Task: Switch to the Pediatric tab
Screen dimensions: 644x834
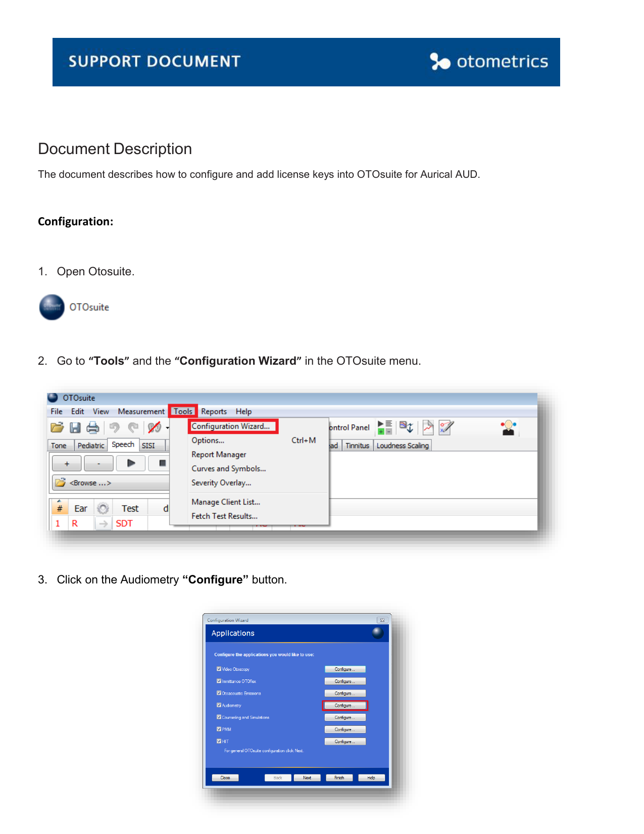Action: 91,446
